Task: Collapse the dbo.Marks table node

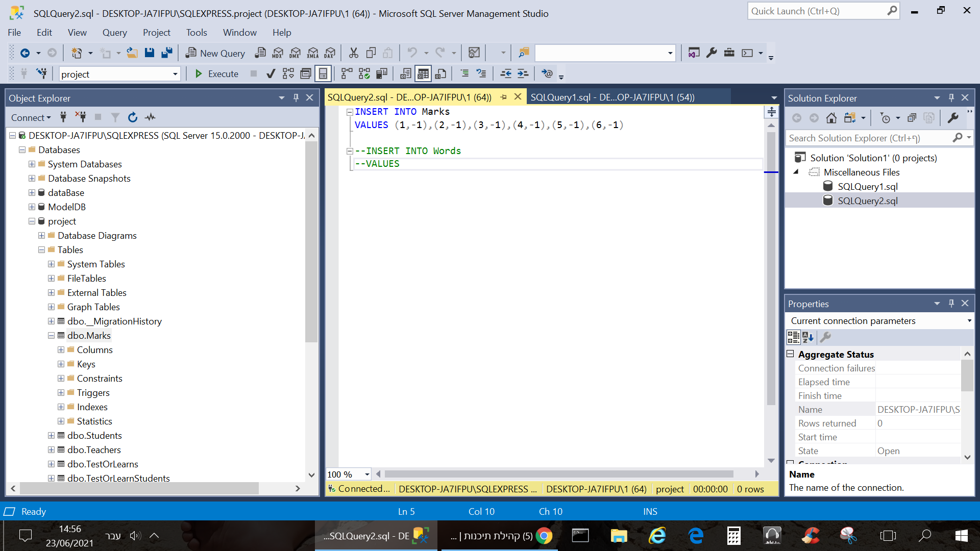Action: point(51,336)
